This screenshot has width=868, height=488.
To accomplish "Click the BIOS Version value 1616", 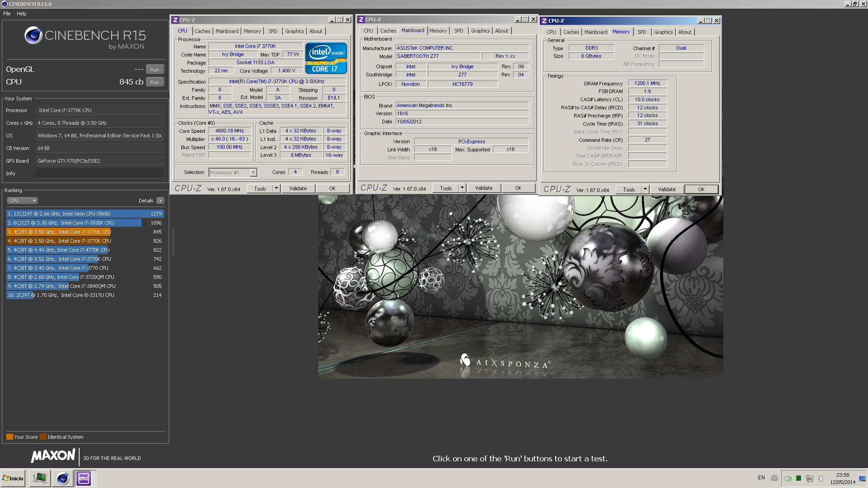I will 462,114.
